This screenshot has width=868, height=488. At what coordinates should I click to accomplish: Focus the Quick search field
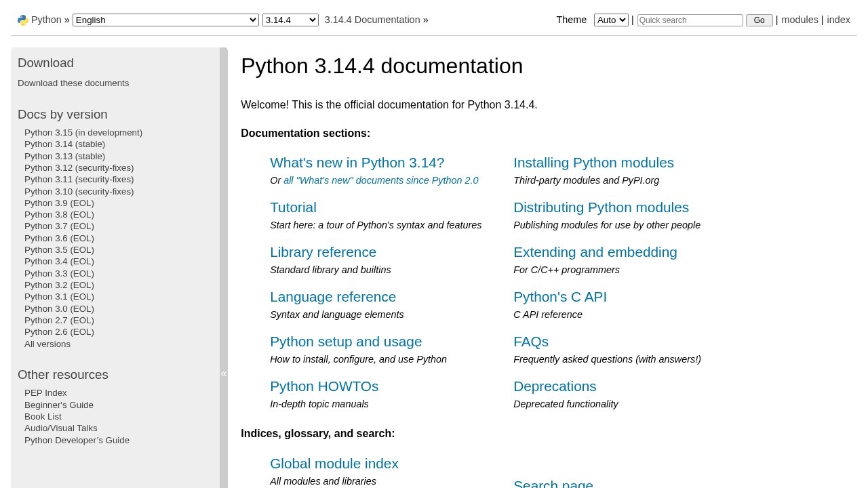690,20
